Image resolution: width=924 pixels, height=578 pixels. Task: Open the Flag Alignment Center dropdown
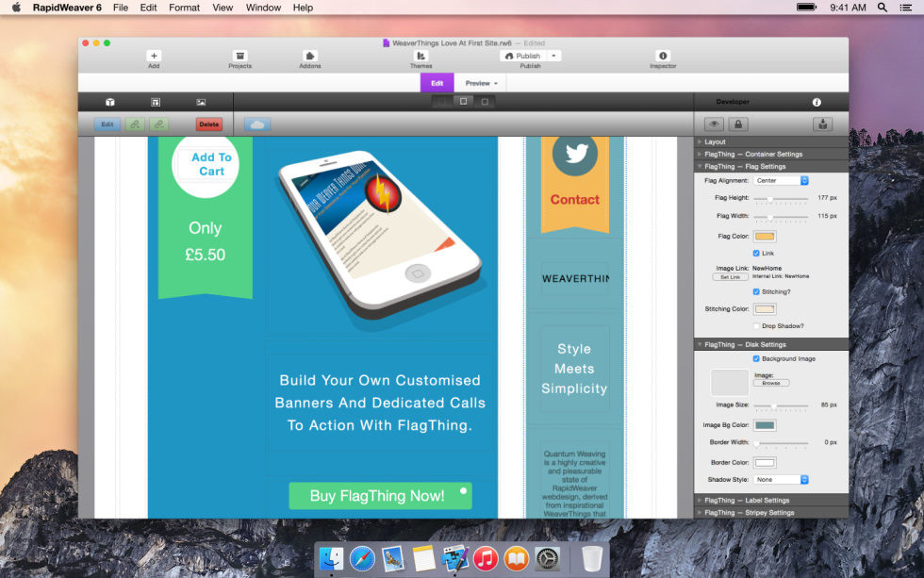[781, 181]
